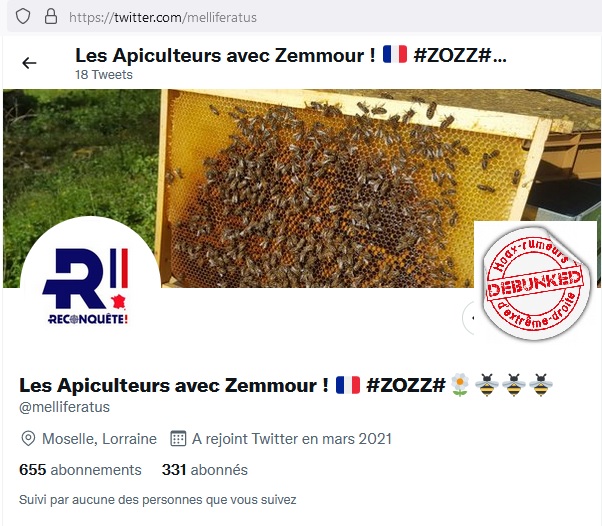Open the beehive banner image
Viewport: 602px width, 526px height.
[302, 188]
